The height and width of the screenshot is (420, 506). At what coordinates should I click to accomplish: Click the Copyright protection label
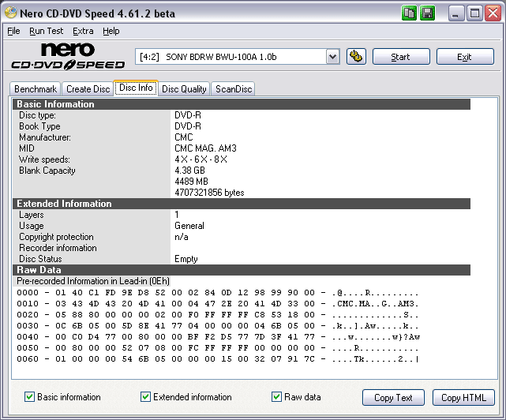tap(56, 237)
